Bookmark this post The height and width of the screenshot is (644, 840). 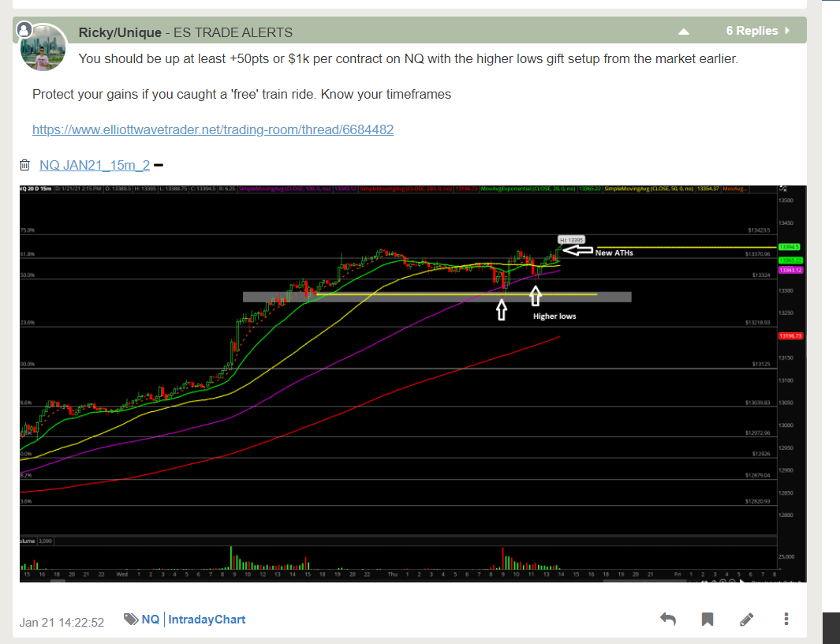pos(707,620)
